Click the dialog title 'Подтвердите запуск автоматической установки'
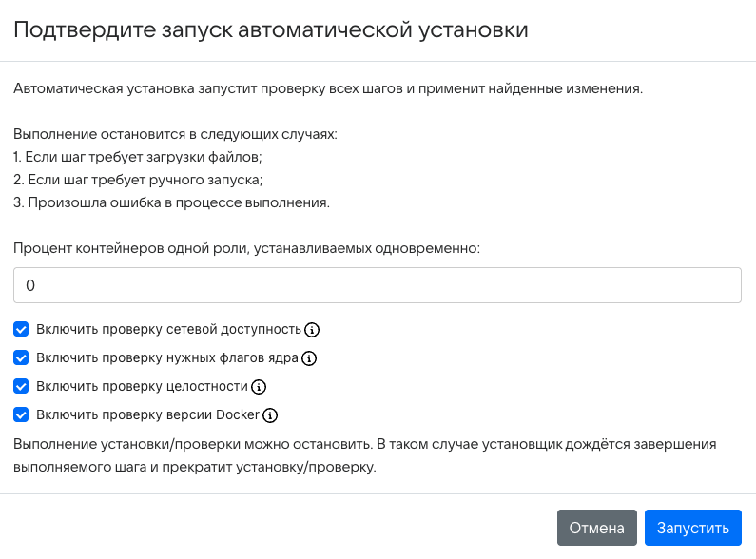This screenshot has width=756, height=559. coord(271,30)
